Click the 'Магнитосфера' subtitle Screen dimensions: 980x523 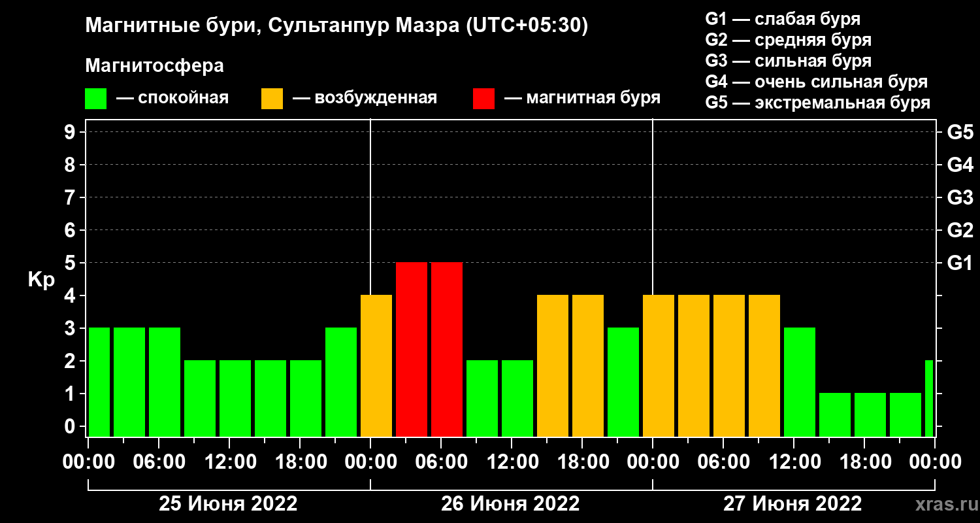point(154,66)
